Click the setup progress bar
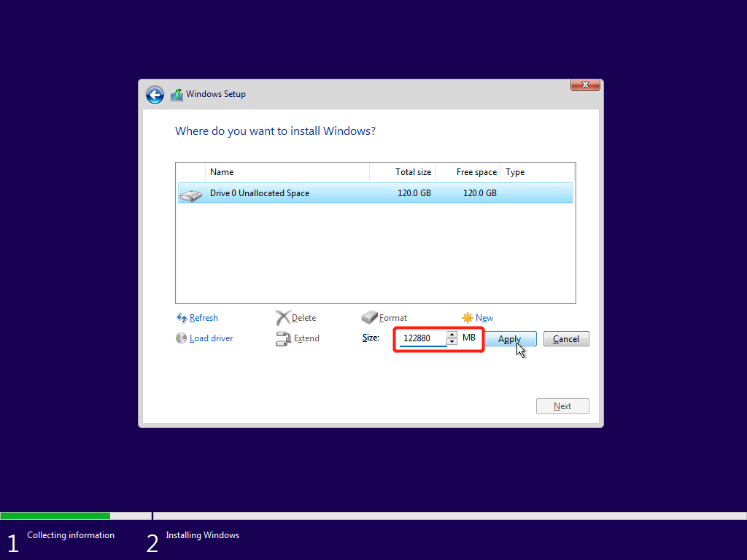747x560 pixels. click(373, 516)
